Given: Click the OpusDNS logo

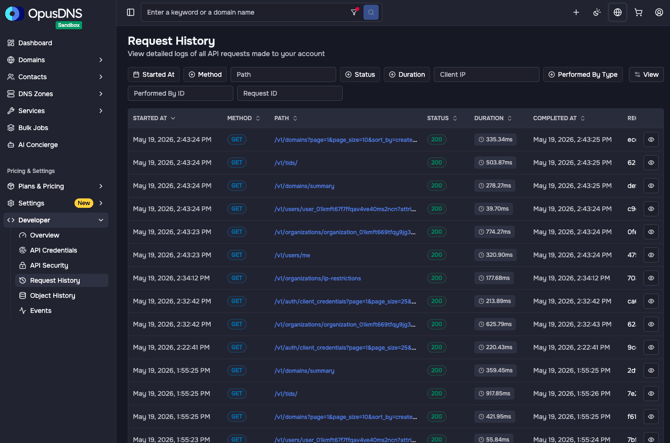Looking at the screenshot, I should pyautogui.click(x=44, y=14).
